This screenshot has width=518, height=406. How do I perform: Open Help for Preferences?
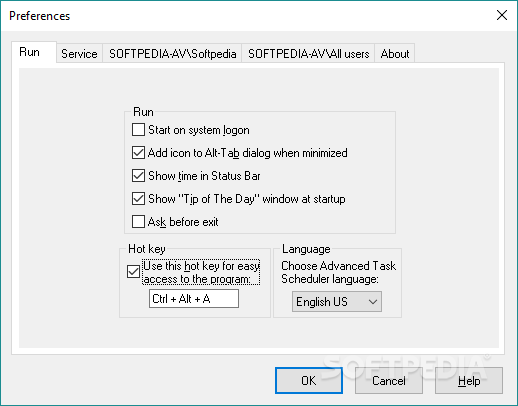click(469, 381)
